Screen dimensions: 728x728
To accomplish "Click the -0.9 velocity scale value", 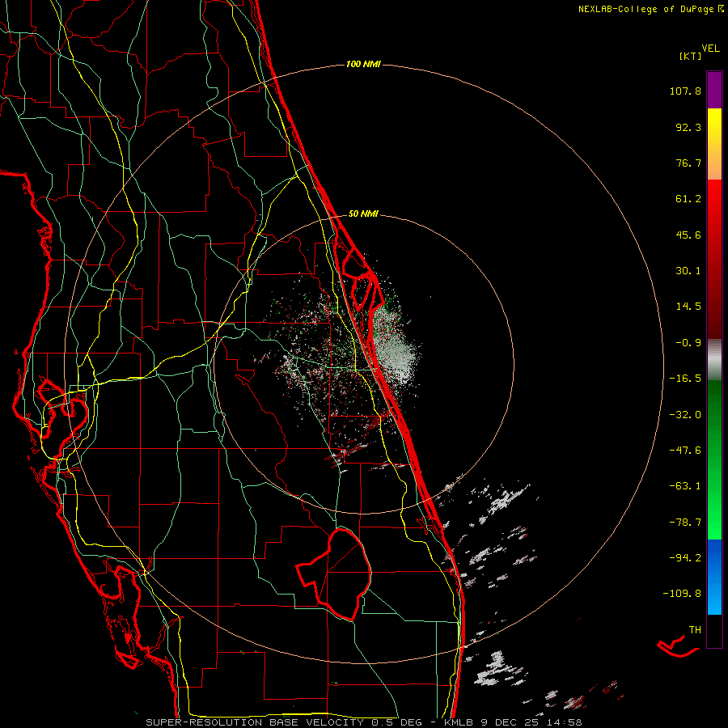I will pyautogui.click(x=688, y=343).
